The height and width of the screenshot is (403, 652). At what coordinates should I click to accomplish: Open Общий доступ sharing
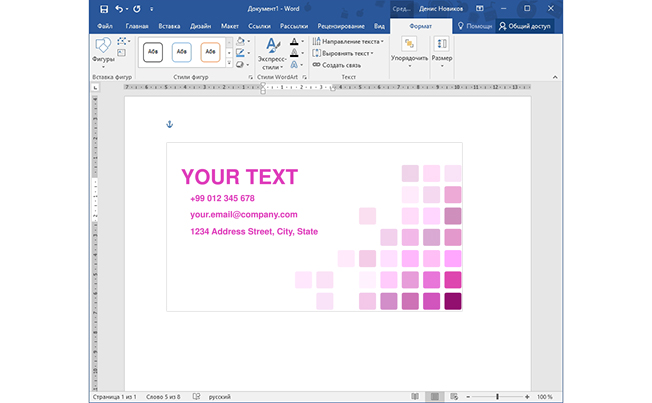coord(525,26)
